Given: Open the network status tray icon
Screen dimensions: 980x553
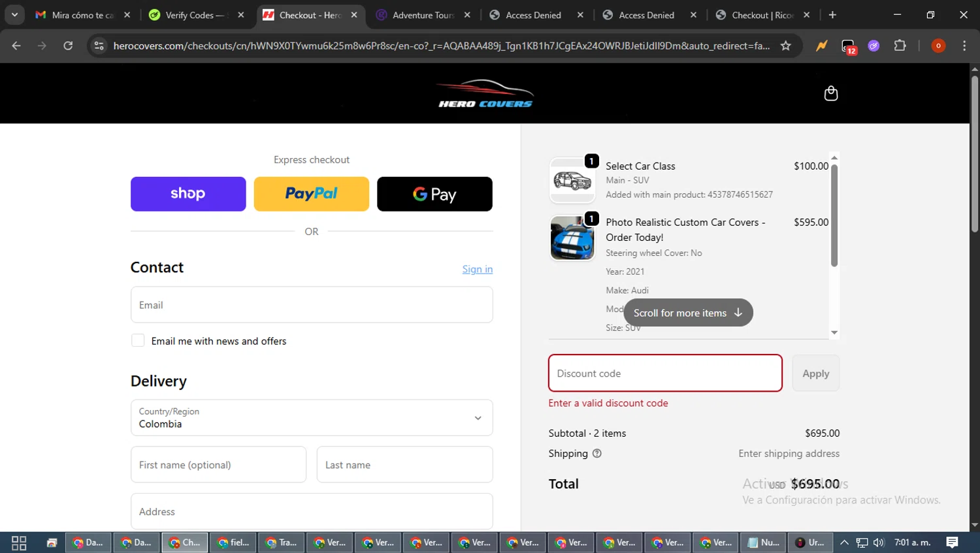Looking at the screenshot, I should (862, 543).
